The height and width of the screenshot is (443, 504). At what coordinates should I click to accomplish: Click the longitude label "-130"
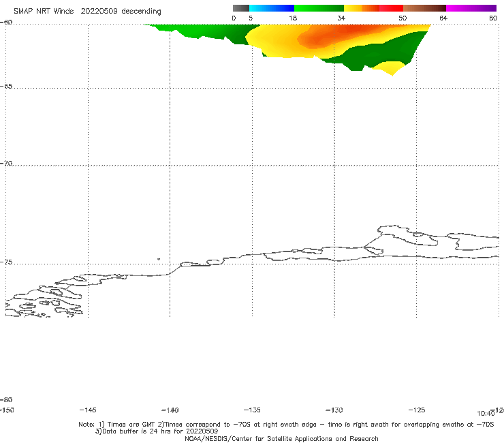[334, 410]
